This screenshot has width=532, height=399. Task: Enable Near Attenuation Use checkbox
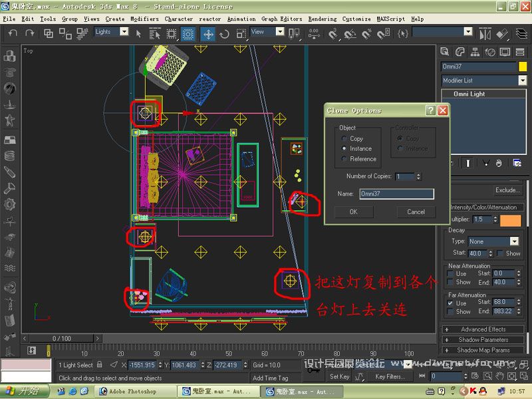pyautogui.click(x=450, y=273)
